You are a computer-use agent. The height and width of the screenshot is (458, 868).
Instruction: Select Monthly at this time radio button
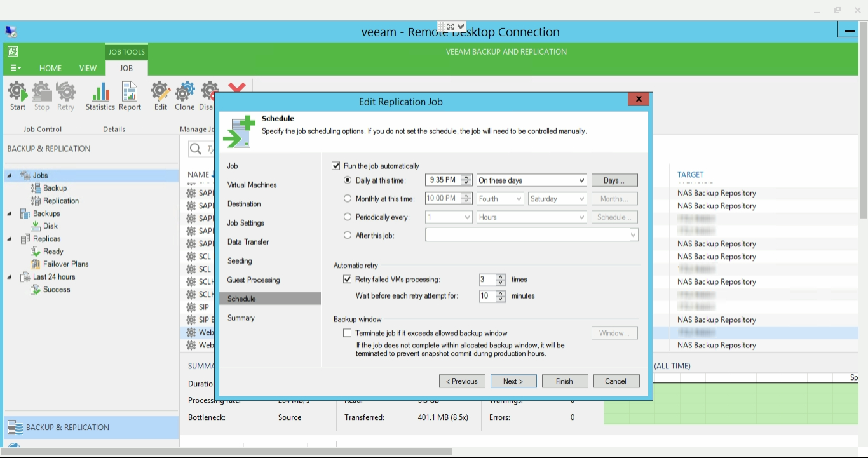[348, 199]
